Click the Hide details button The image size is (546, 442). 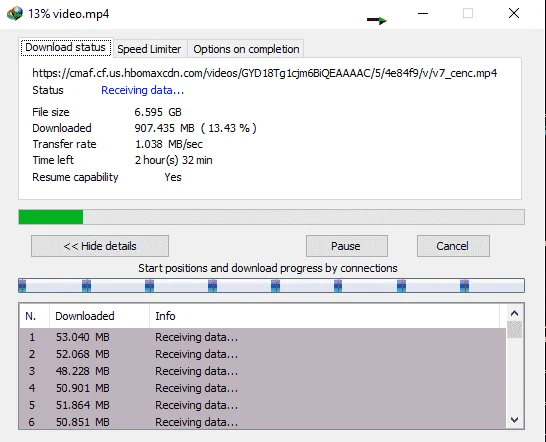tap(100, 246)
